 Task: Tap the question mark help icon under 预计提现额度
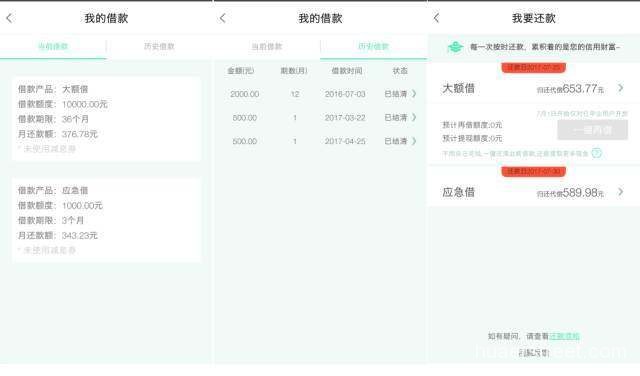click(597, 153)
